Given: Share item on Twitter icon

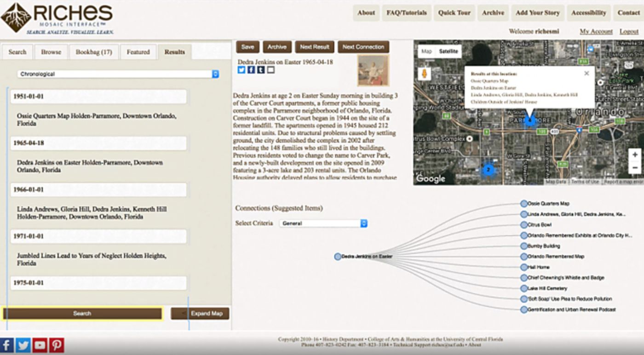Looking at the screenshot, I should (241, 70).
